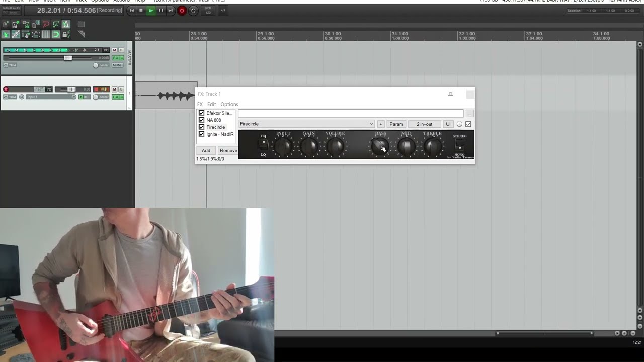Open Project Settings toolbar icon
644x362 pixels.
(x=36, y=24)
